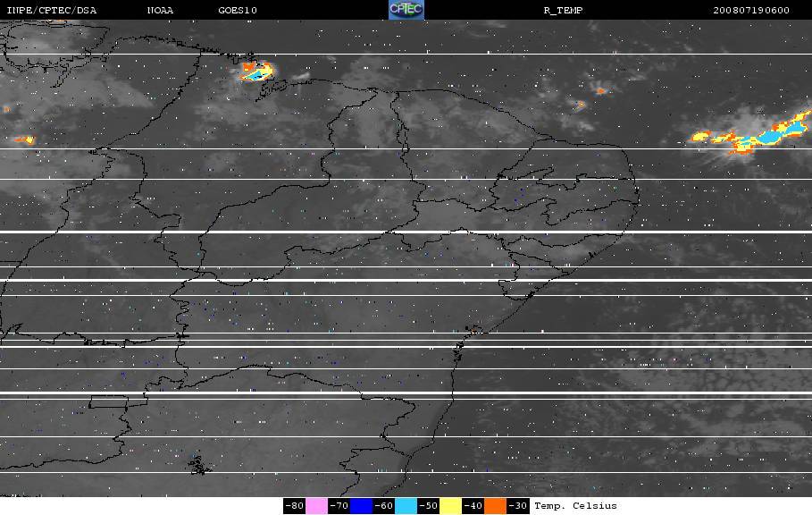
Task: Click the NOAA label in header
Action: pyautogui.click(x=161, y=11)
